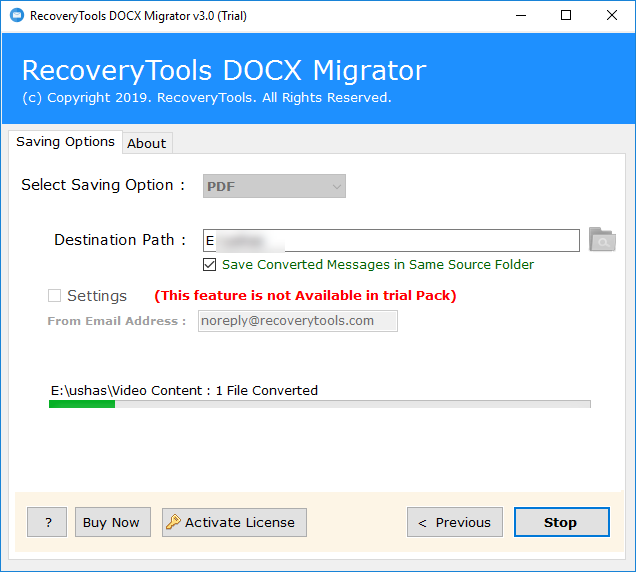Go back using the Previous button
Screen dimensions: 636x572
click(455, 522)
